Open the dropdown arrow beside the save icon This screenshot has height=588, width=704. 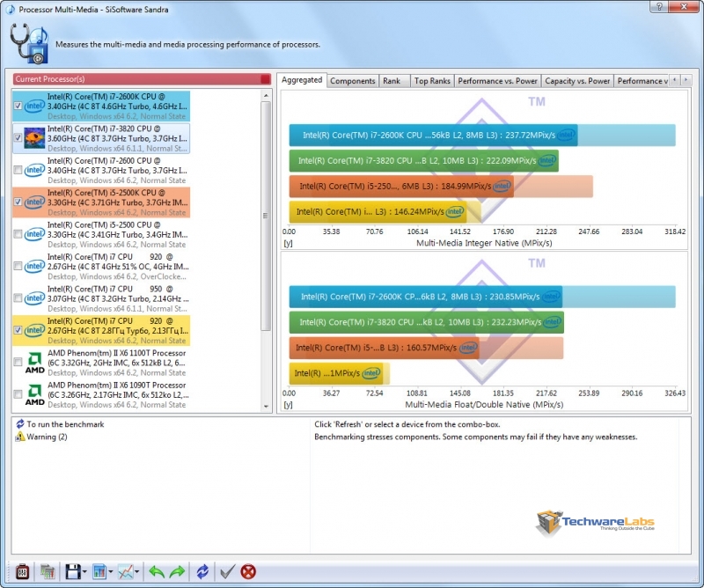point(84,572)
